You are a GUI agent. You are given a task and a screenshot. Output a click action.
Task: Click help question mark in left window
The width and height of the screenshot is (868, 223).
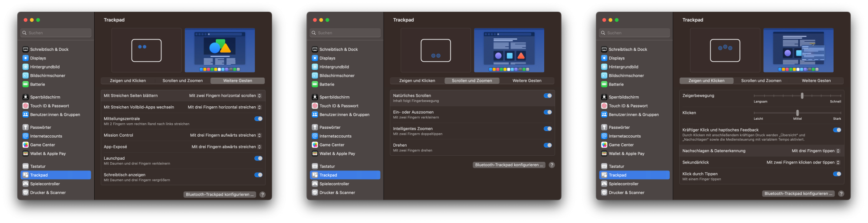pos(263,194)
